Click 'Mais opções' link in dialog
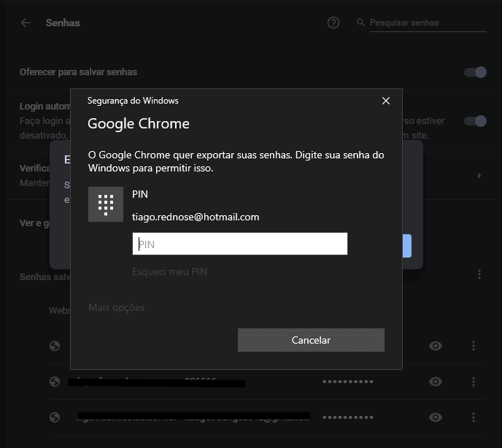The height and width of the screenshot is (448, 502). pos(117,307)
